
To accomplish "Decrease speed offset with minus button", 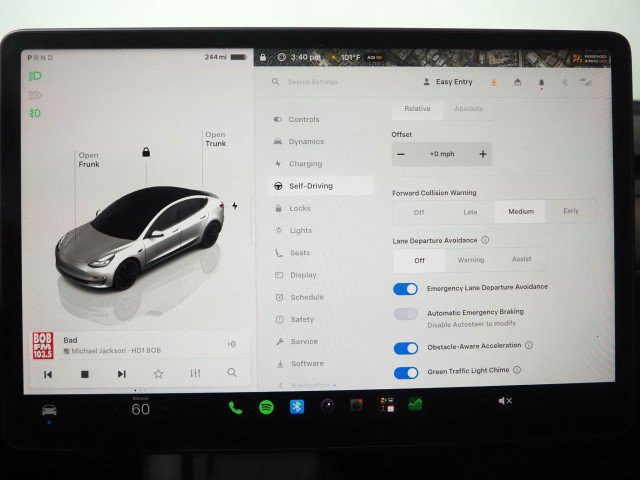I will pyautogui.click(x=401, y=154).
